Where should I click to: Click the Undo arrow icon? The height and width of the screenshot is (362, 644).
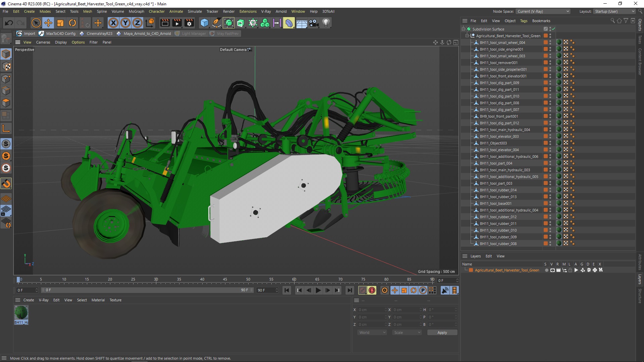[x=9, y=23]
